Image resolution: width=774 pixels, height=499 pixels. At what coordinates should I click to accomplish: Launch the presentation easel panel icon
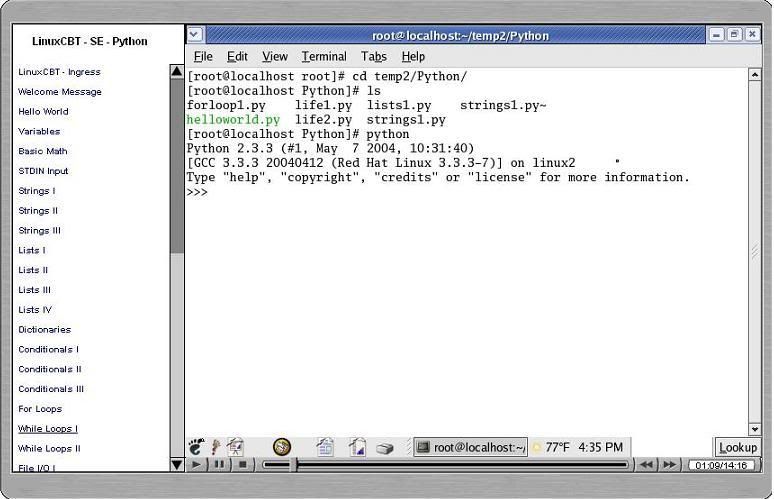[x=235, y=447]
